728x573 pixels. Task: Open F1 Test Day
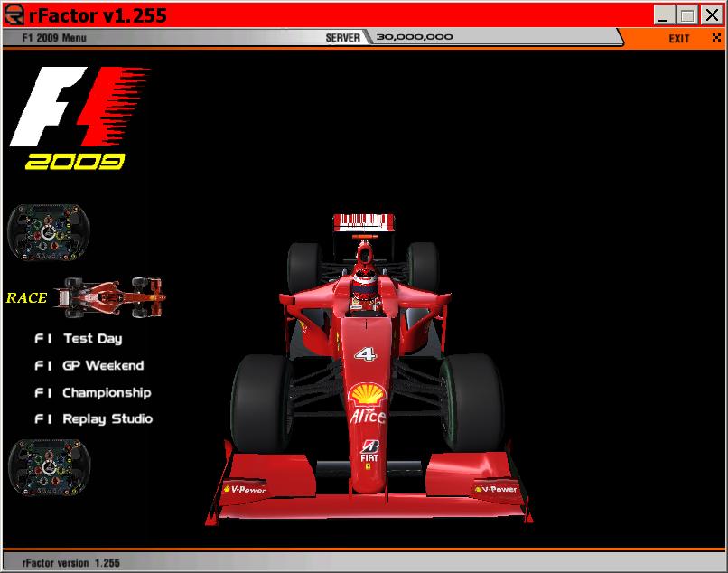point(79,338)
